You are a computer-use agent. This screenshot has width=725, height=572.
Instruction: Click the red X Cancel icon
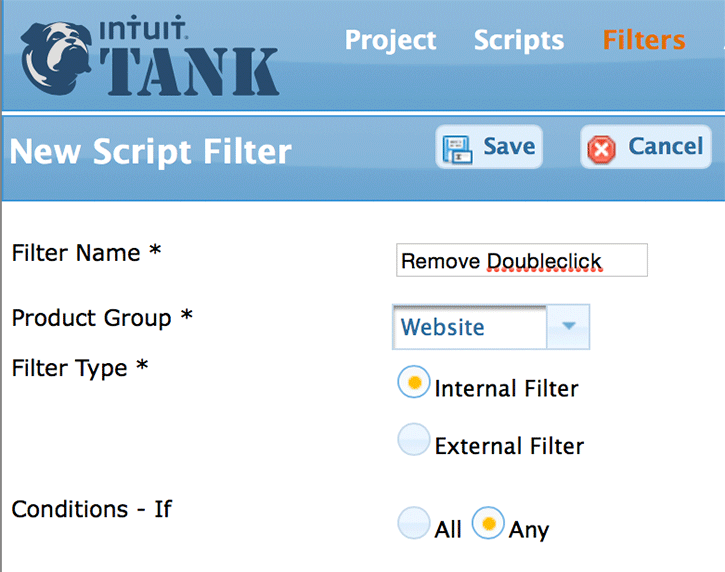click(602, 149)
